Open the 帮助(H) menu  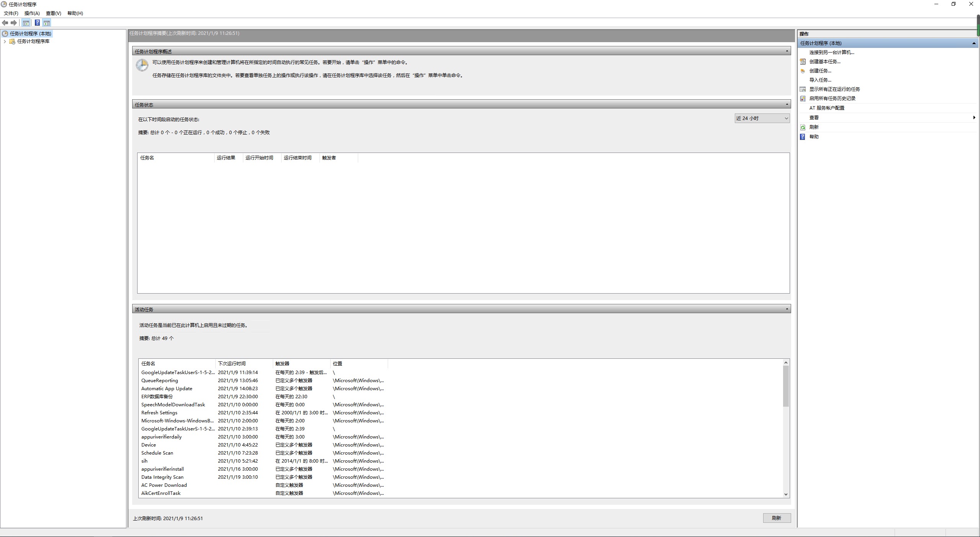click(x=75, y=13)
